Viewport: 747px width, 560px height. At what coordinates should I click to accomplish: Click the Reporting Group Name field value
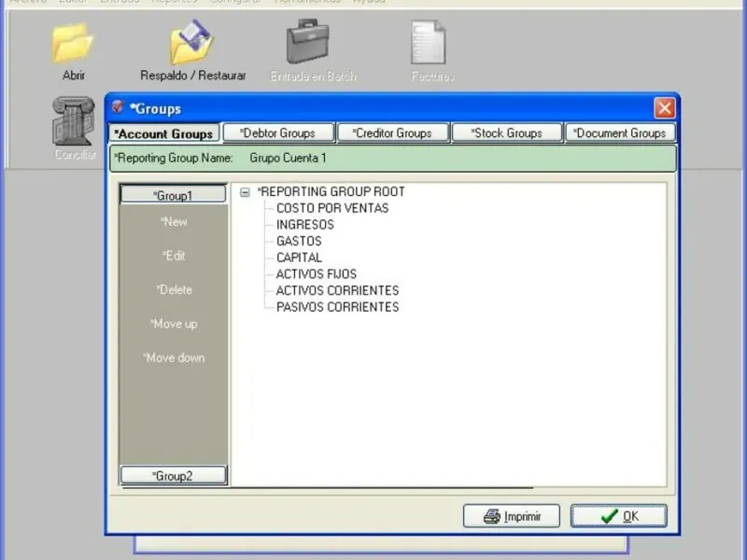[x=289, y=158]
